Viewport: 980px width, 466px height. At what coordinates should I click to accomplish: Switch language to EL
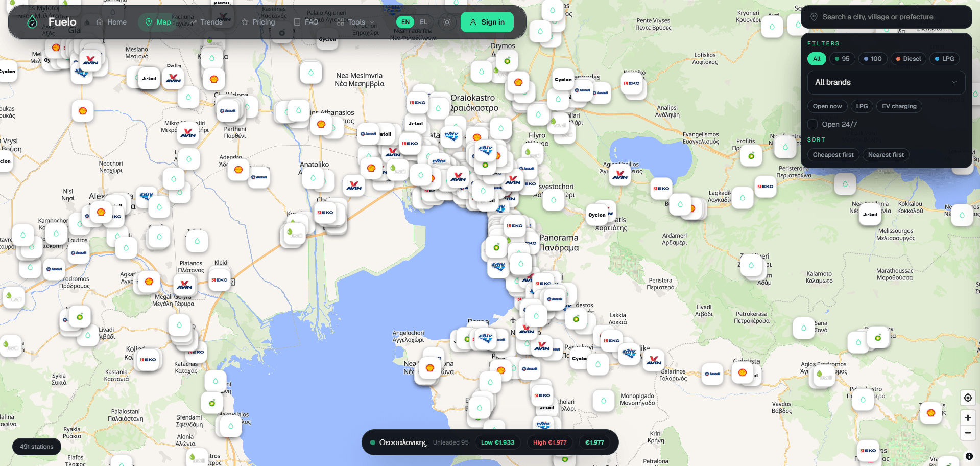(423, 22)
